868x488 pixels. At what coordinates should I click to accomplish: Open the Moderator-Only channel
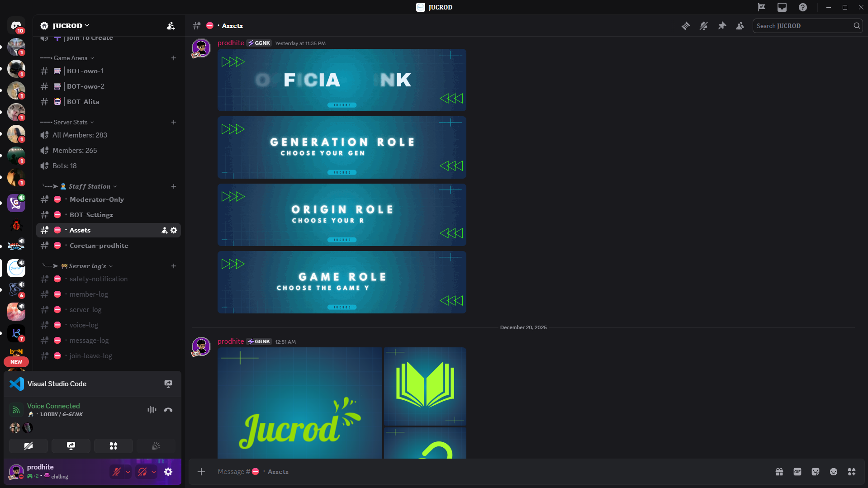[109, 199]
